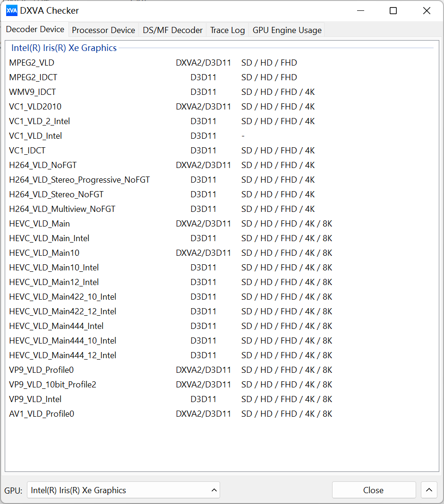Open the DS/MF Decoder tab
This screenshot has height=504, width=444.
click(172, 30)
